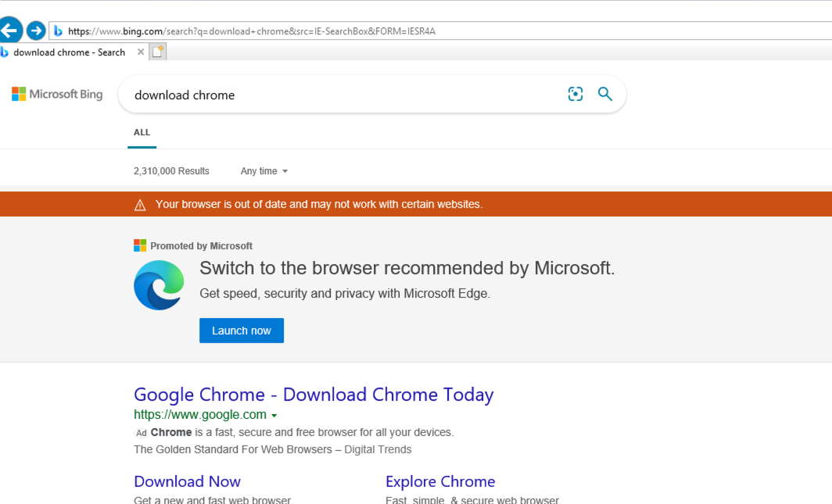Click the Bing favicon in address bar

coord(58,31)
